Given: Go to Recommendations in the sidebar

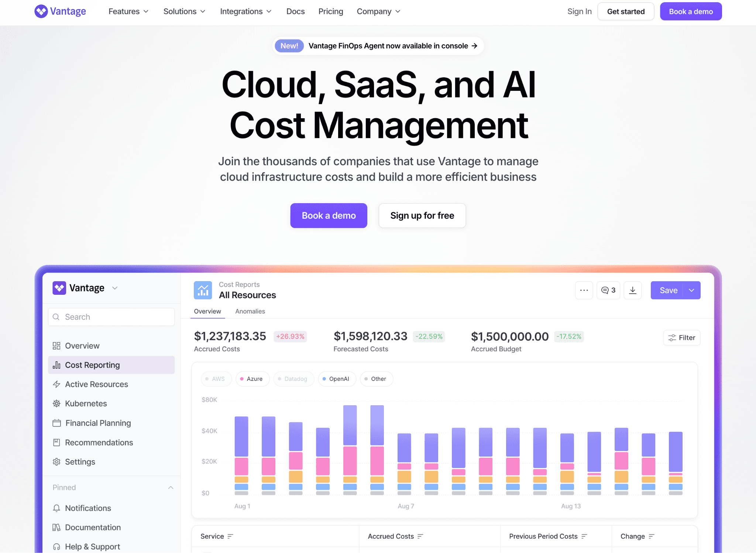Looking at the screenshot, I should click(111, 443).
